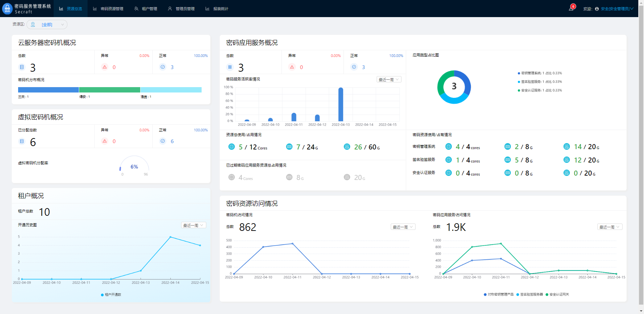
Task: Click the peak point on 开通历史图 line at 2022-04-14
Action: click(170, 237)
